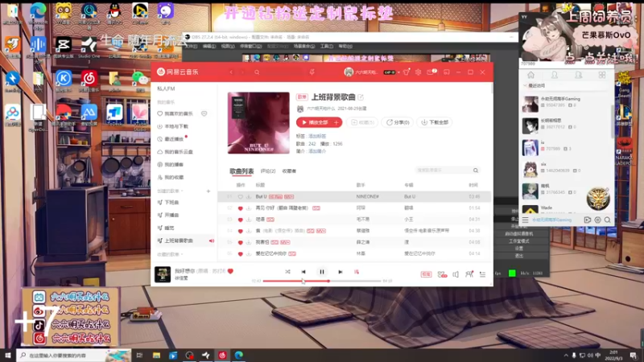644x362 pixels.
Task: Sort by the title column header
Action: [260, 185]
